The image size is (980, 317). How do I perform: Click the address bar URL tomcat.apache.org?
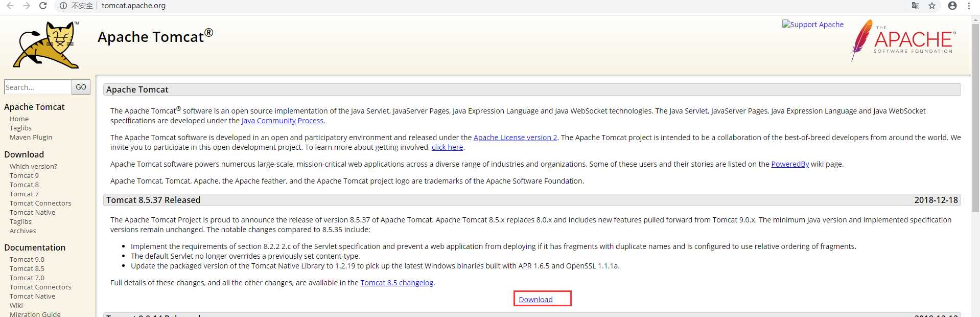(x=133, y=6)
